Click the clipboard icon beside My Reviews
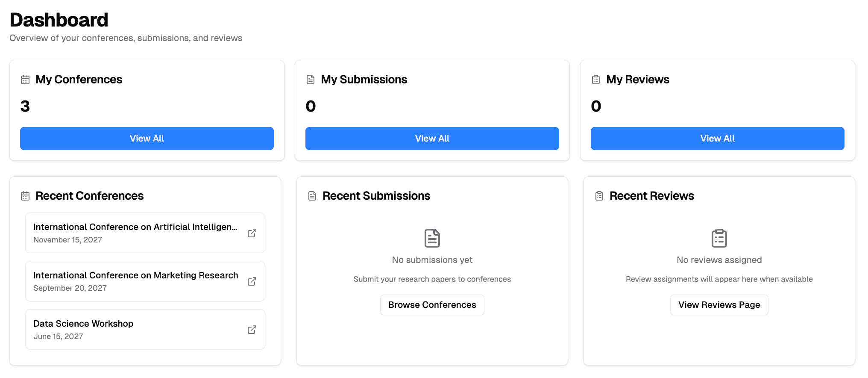 pos(596,80)
